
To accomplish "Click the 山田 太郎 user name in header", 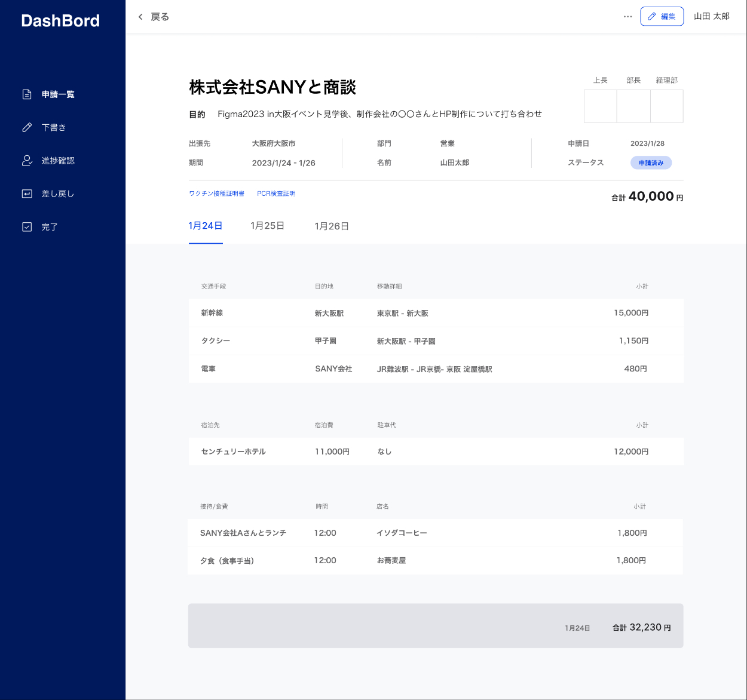I will 711,17.
